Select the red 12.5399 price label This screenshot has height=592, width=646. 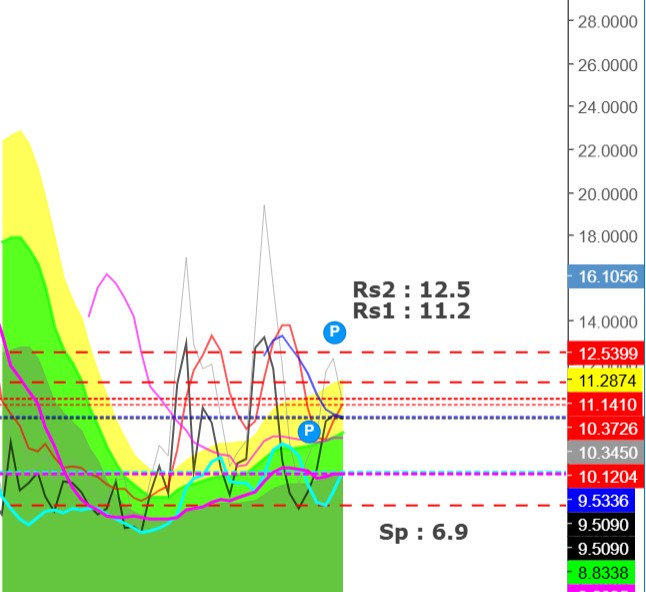pos(606,354)
